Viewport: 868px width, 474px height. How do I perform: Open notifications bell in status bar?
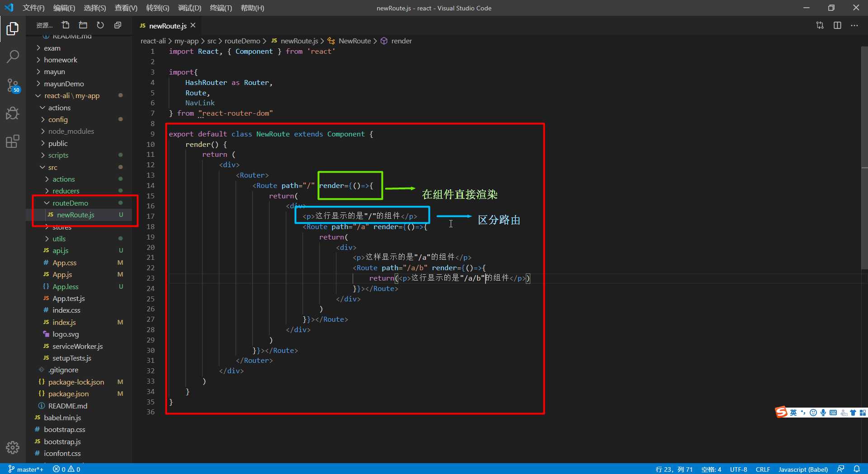[x=857, y=469]
